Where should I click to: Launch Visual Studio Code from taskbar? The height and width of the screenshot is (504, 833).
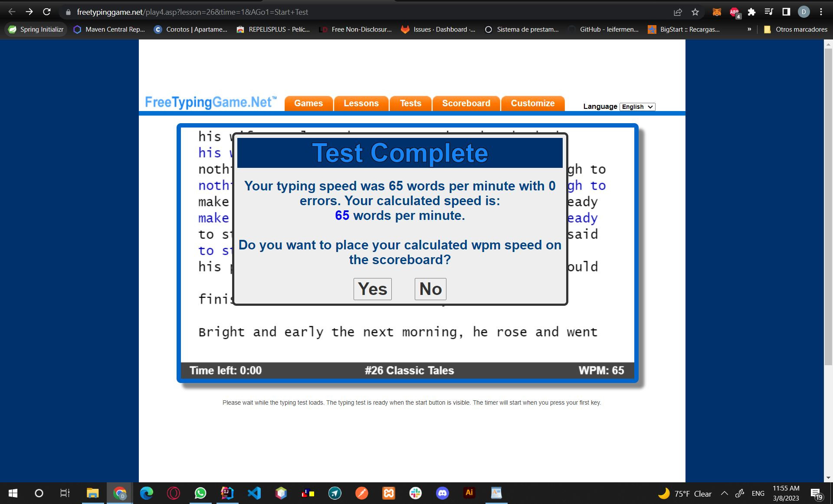(254, 493)
